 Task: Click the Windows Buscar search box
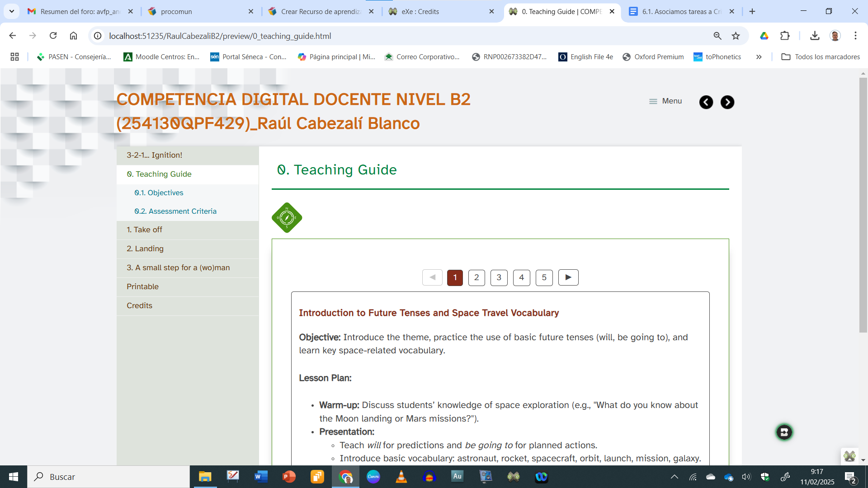108,477
